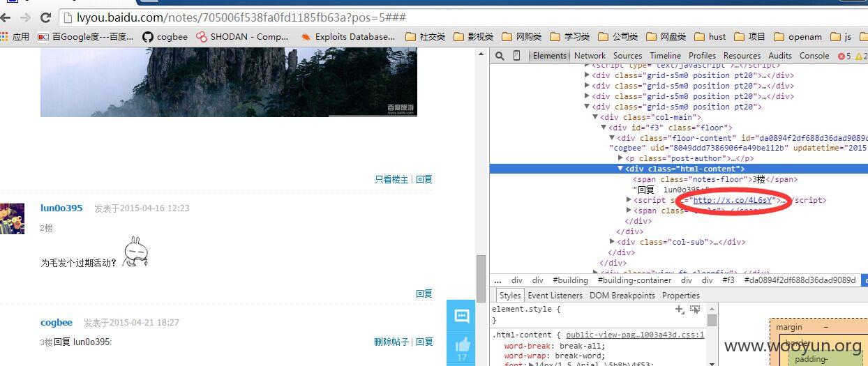Open the hust bookmark folder
The height and width of the screenshot is (366, 868).
click(710, 36)
